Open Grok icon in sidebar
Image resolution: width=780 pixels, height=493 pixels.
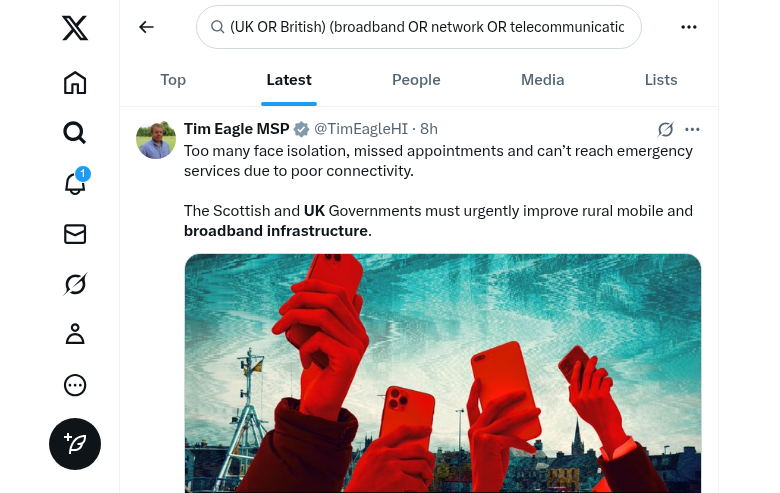[x=75, y=285]
